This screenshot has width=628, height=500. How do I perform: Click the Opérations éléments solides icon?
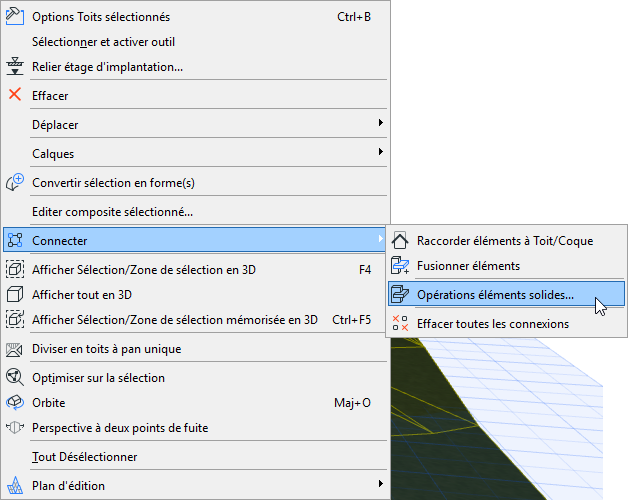[x=400, y=294]
